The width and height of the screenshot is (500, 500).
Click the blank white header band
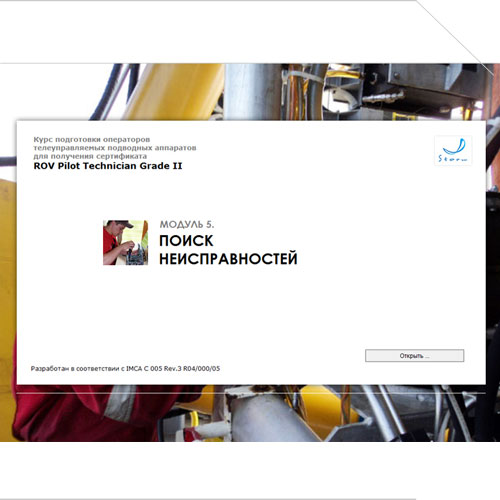(x=207, y=32)
